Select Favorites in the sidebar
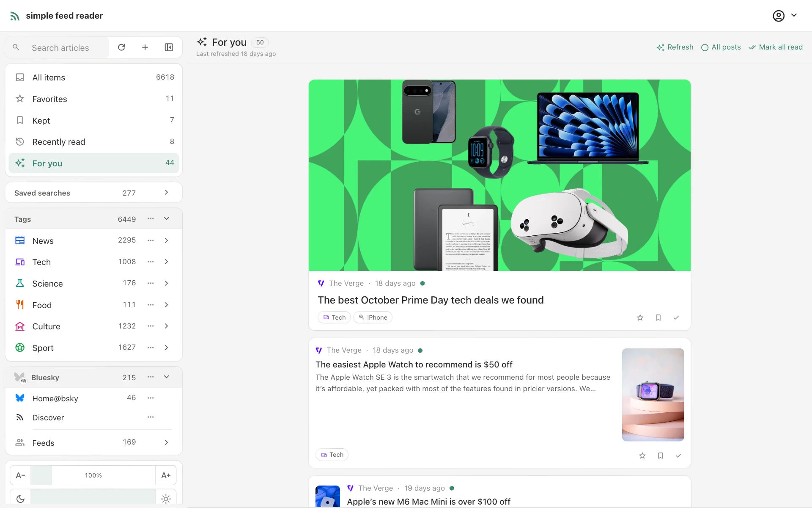The image size is (812, 508). [x=94, y=99]
